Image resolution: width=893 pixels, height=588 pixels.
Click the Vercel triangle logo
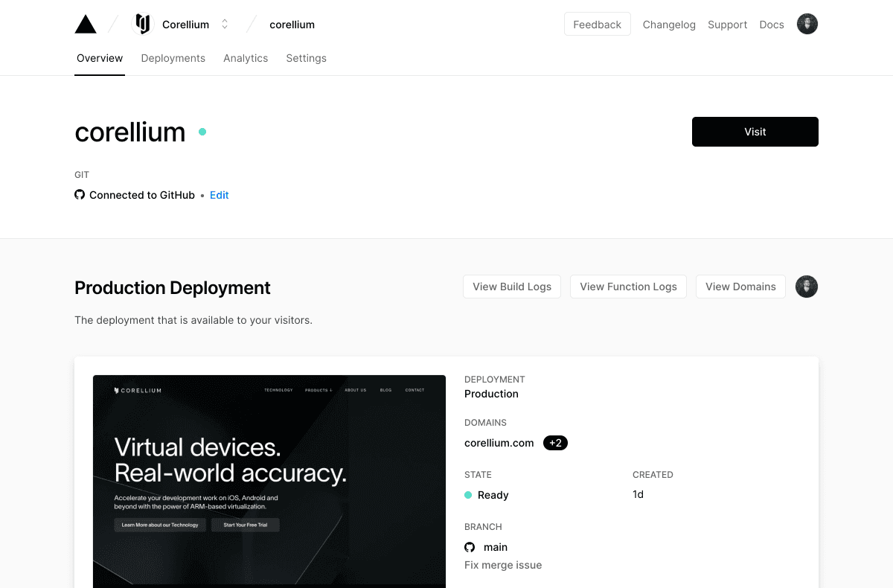tap(86, 25)
